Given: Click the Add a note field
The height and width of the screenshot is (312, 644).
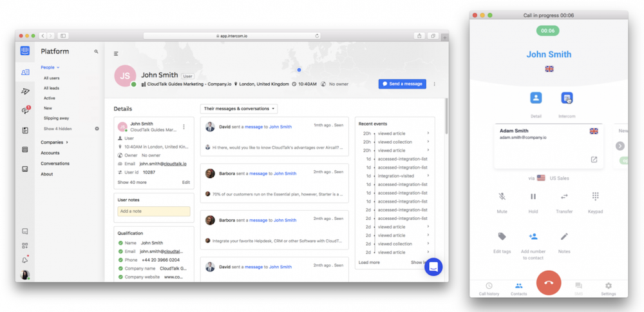Looking at the screenshot, I should pos(154,211).
